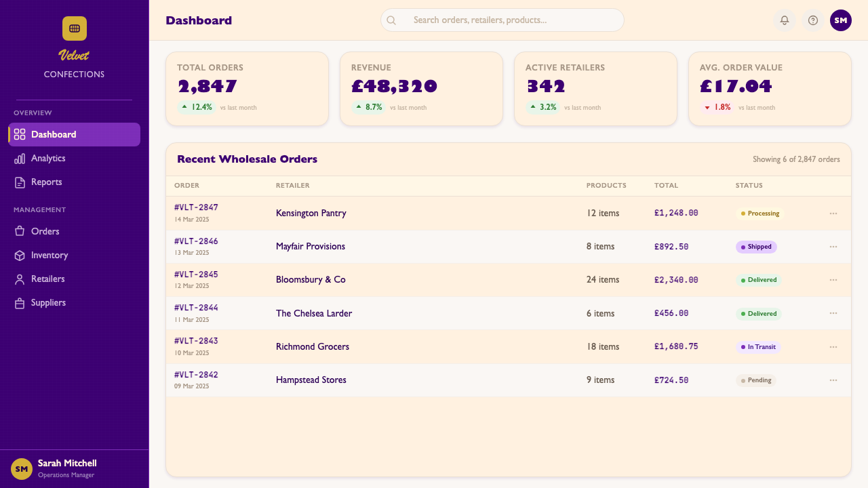Open more options for order #VLT-2843
The image size is (868, 488).
(833, 347)
